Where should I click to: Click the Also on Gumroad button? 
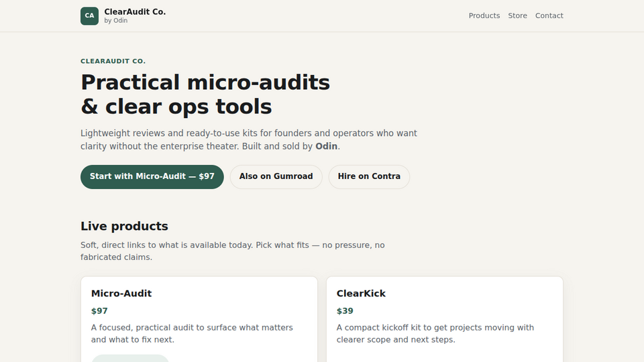276,177
